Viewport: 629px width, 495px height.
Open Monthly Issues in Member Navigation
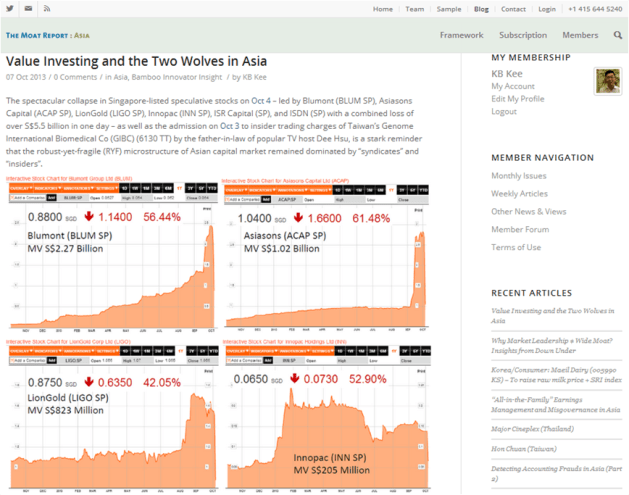click(x=519, y=176)
